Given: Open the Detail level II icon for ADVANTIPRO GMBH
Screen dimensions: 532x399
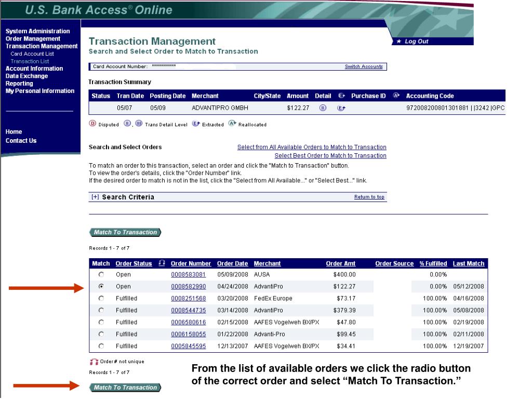Looking at the screenshot, I should tap(323, 108).
